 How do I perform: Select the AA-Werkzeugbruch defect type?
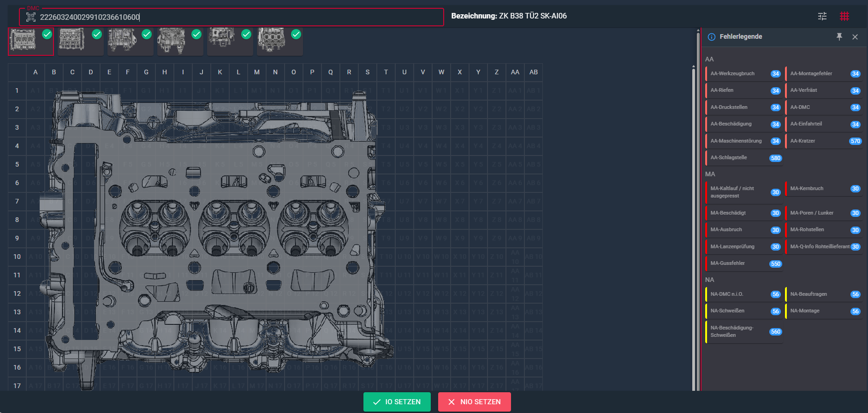click(x=744, y=74)
